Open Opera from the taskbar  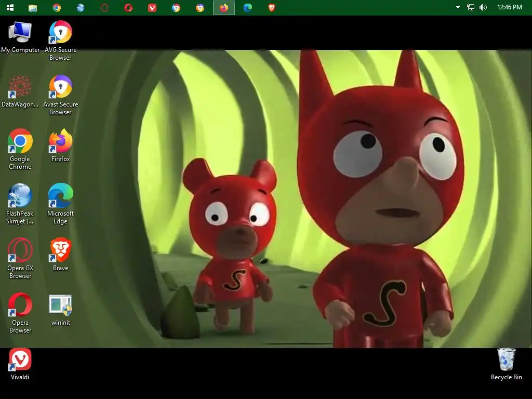128,8
